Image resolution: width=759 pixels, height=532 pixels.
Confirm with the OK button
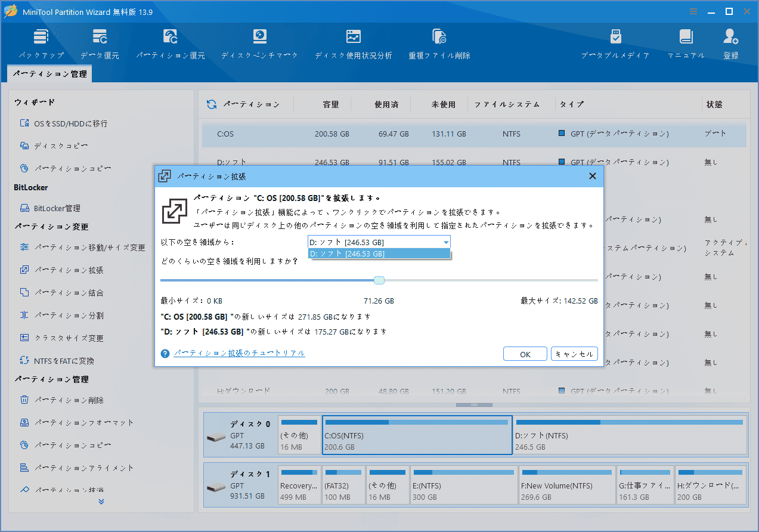pos(525,354)
